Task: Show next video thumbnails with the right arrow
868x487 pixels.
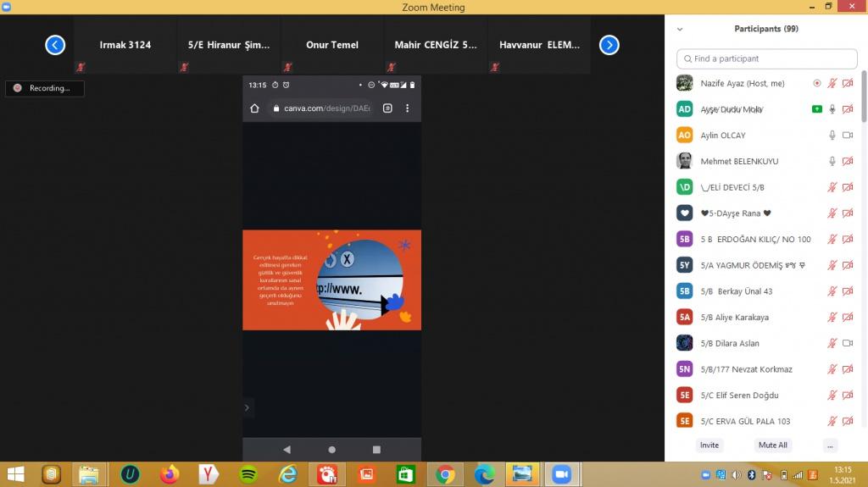Action: (609, 45)
